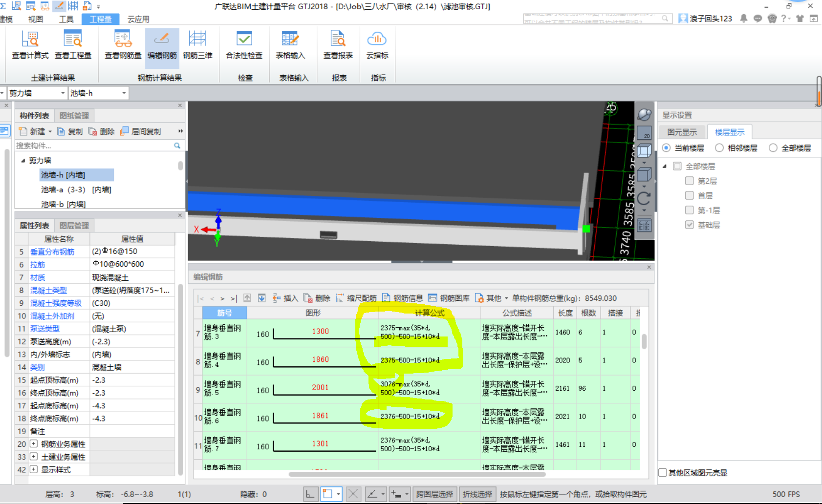The width and height of the screenshot is (822, 504).
Task: Click the 垂直分布钢筋 property link
Action: [52, 252]
